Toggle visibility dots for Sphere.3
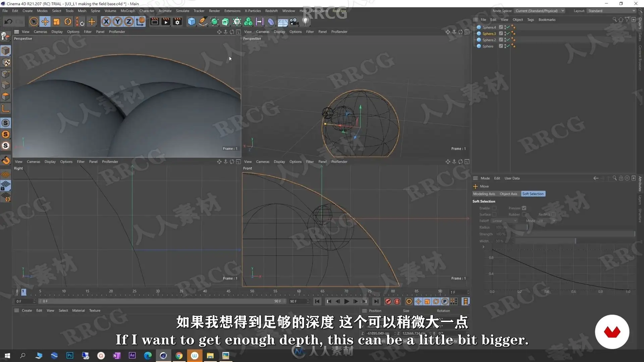This screenshot has width=644, height=362. point(505,34)
